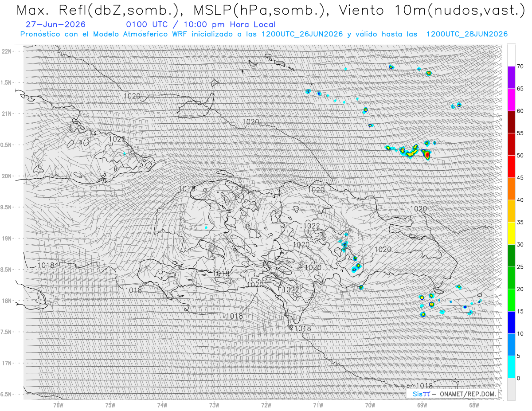Image resolution: width=532 pixels, height=411 pixels.
Task: Click the "68W" longitude label
Action: 473,405
